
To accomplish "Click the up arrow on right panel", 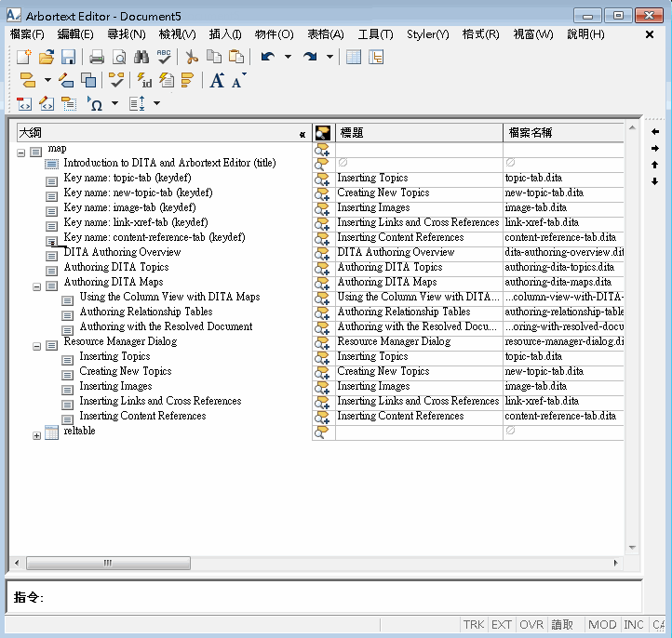I will 655,165.
